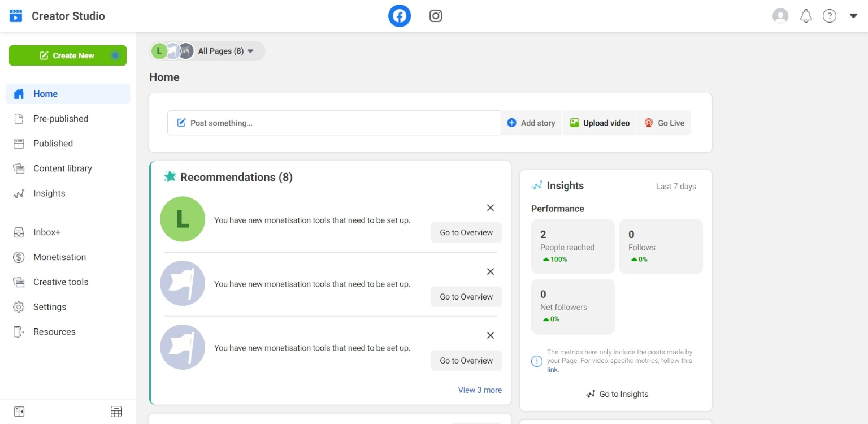Viewport: 868px width, 424px height.
Task: Click the video-specific metrics link
Action: pos(552,370)
